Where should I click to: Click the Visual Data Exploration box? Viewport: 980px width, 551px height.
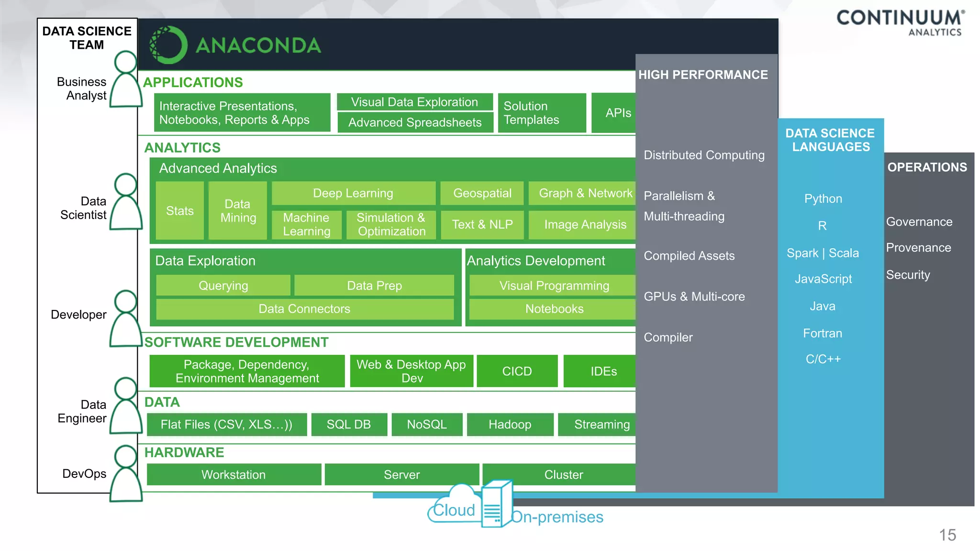414,102
